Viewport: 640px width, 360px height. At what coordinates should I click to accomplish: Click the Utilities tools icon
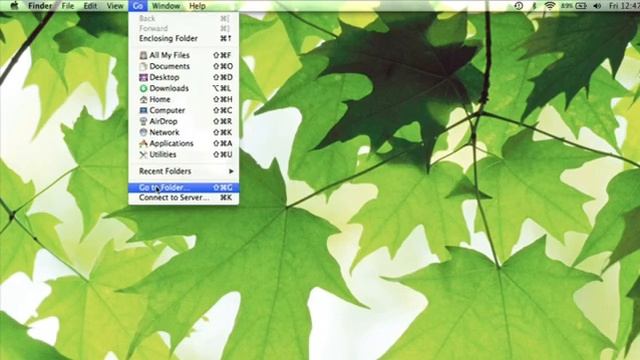pos(143,155)
